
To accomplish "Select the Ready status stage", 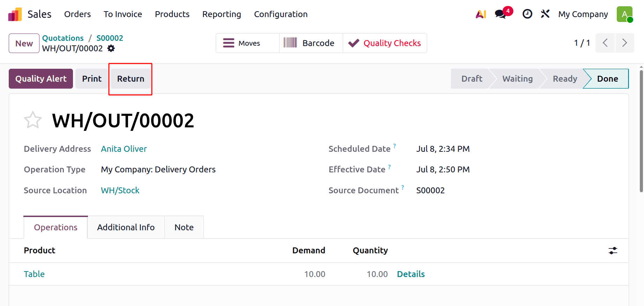I will pyautogui.click(x=565, y=79).
